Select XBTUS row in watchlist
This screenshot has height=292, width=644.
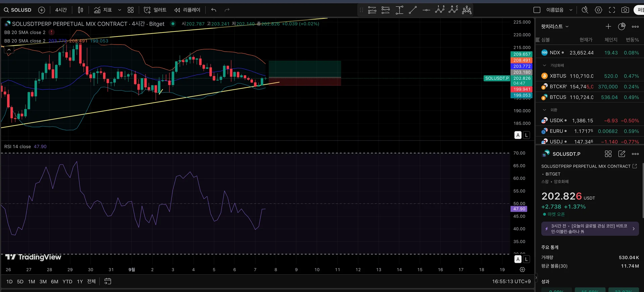(x=590, y=76)
